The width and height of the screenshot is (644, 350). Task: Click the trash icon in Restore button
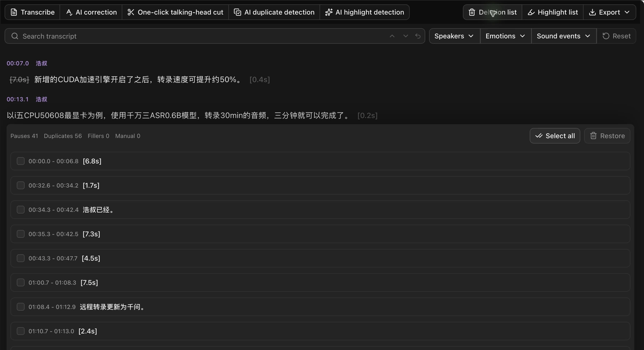coord(593,136)
